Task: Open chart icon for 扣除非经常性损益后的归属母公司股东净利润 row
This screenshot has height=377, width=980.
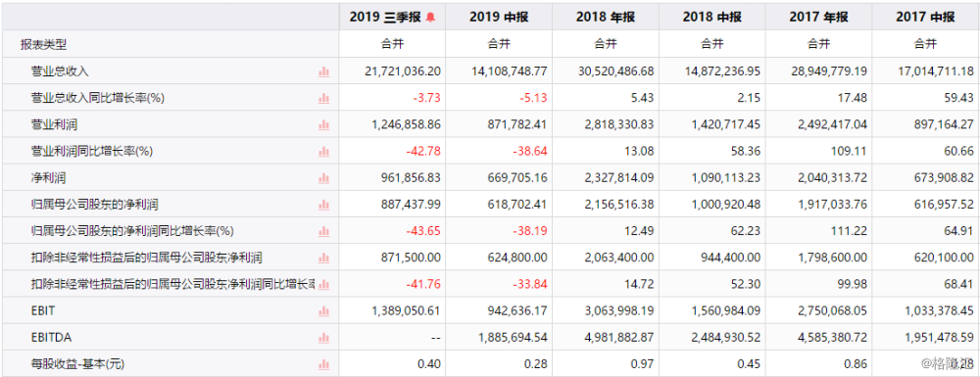Action: click(323, 258)
